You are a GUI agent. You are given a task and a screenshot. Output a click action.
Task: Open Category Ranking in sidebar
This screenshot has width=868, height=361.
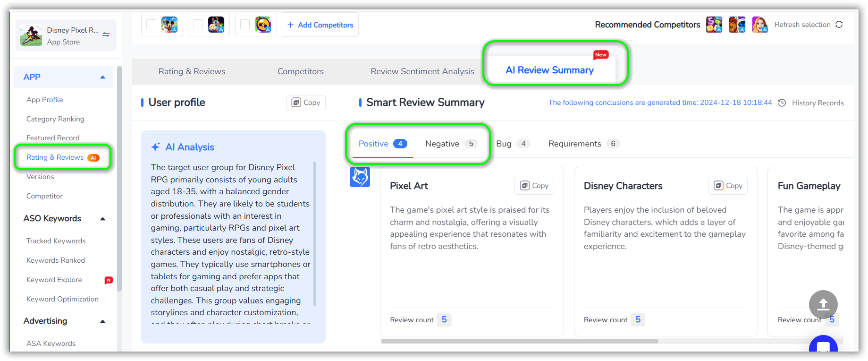55,119
